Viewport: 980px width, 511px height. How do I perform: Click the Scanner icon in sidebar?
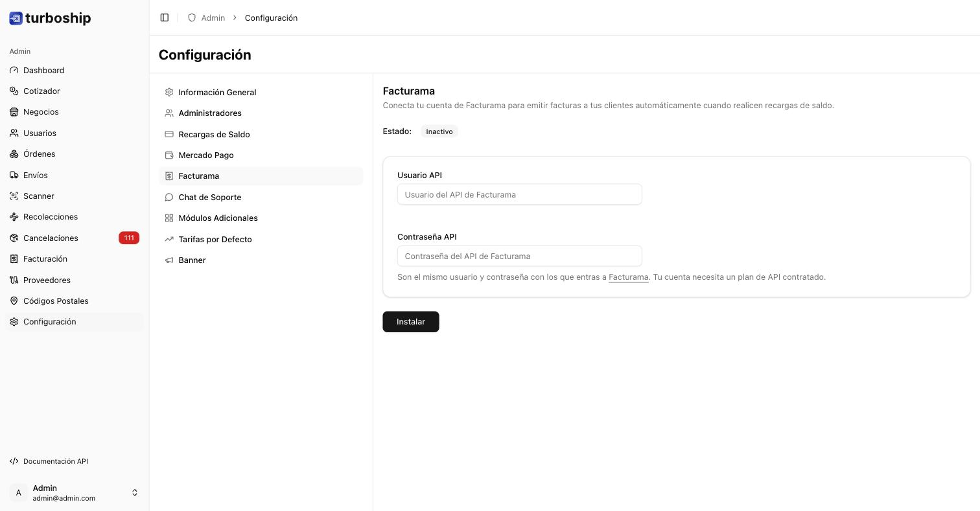coord(14,196)
